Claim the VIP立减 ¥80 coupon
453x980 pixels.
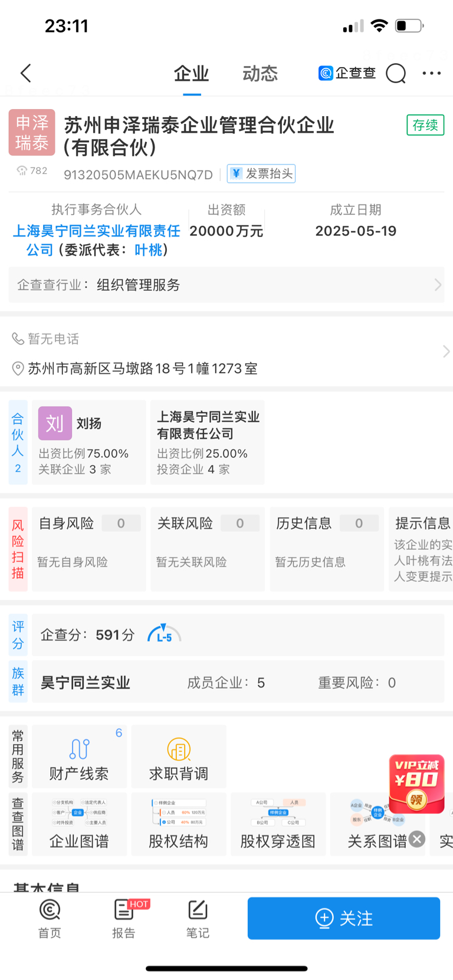(416, 784)
